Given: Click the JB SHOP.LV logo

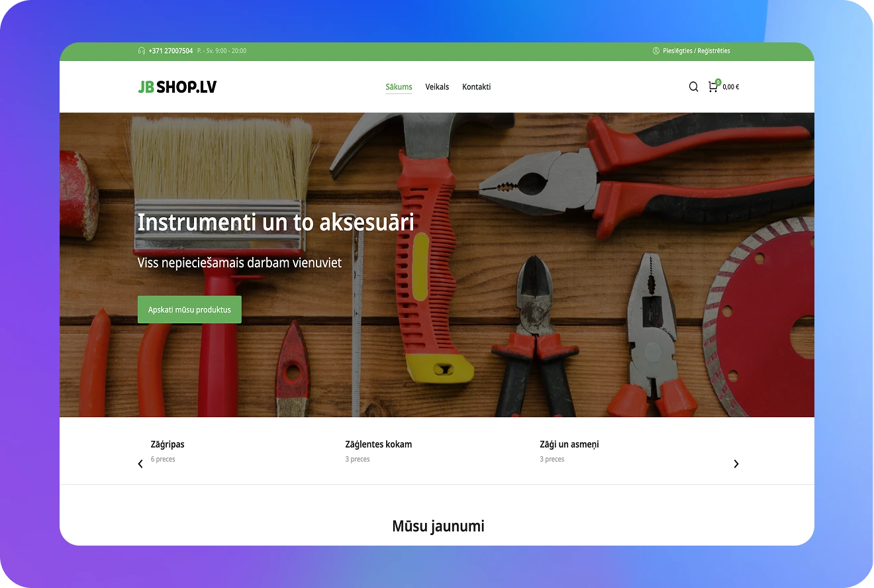Looking at the screenshot, I should (x=177, y=87).
